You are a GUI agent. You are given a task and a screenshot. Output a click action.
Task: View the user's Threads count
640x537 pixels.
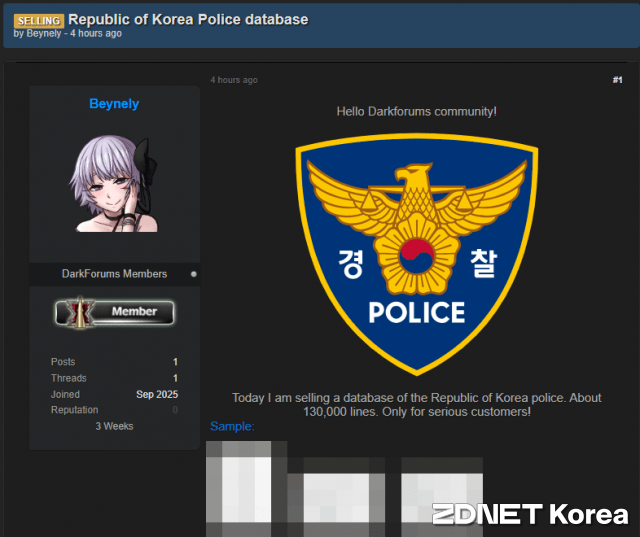coord(175,378)
